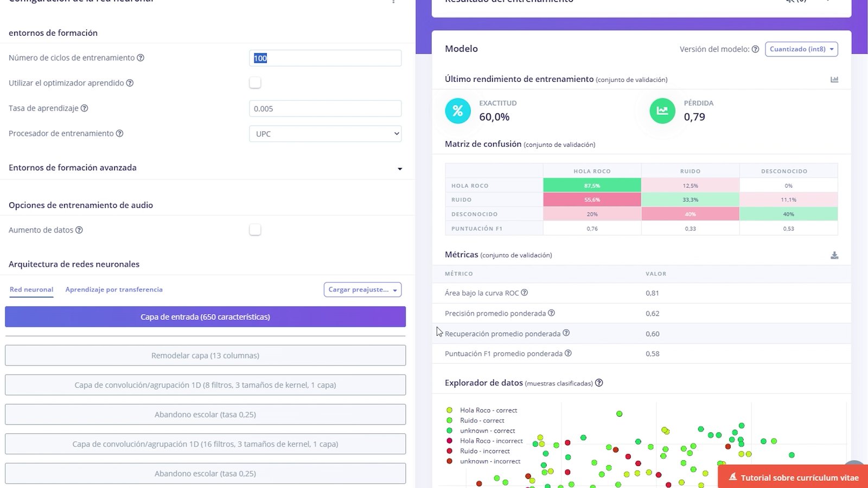Enable Aumento de datos checkbox
This screenshot has height=488, width=868.
pyautogui.click(x=255, y=230)
